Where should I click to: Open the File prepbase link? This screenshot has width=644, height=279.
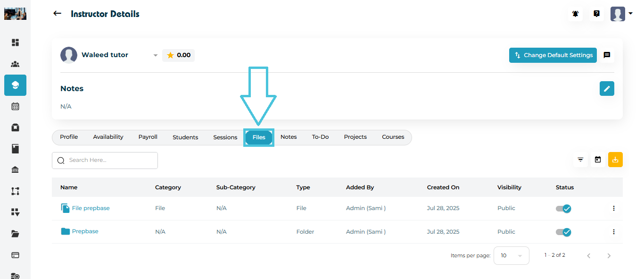coord(91,208)
